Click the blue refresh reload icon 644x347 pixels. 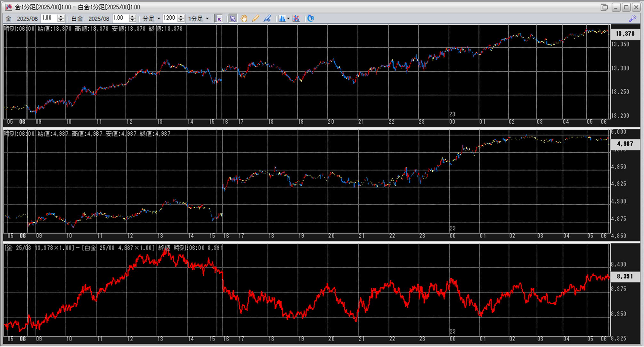point(310,18)
